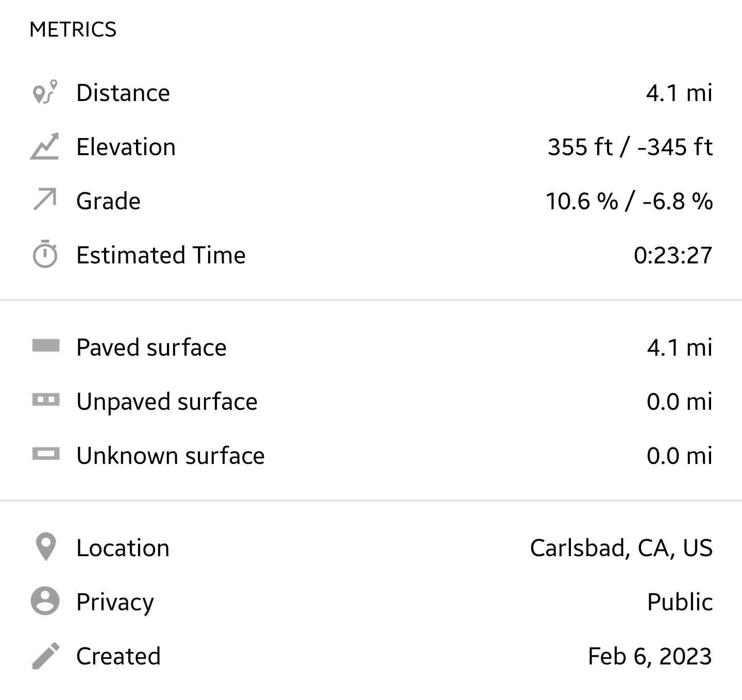This screenshot has height=700, width=742.
Task: Click the Unpaved surface dashed bar icon
Action: (46, 399)
